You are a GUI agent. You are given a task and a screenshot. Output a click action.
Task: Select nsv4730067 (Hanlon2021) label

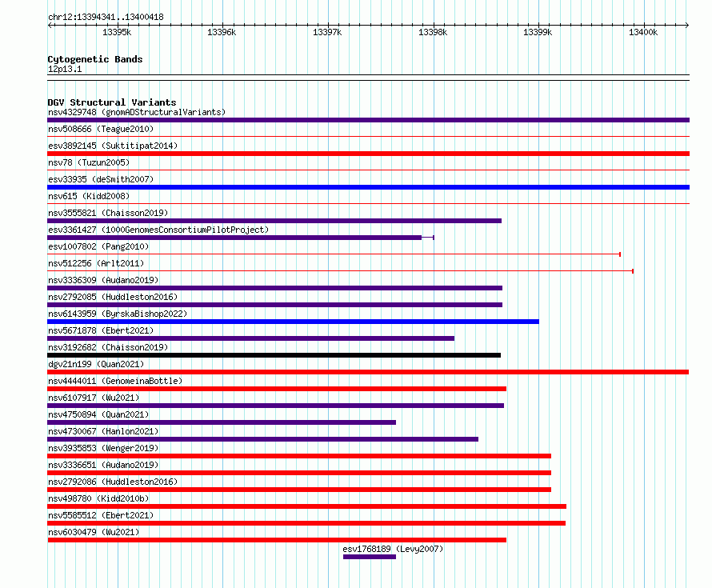pyautogui.click(x=103, y=431)
